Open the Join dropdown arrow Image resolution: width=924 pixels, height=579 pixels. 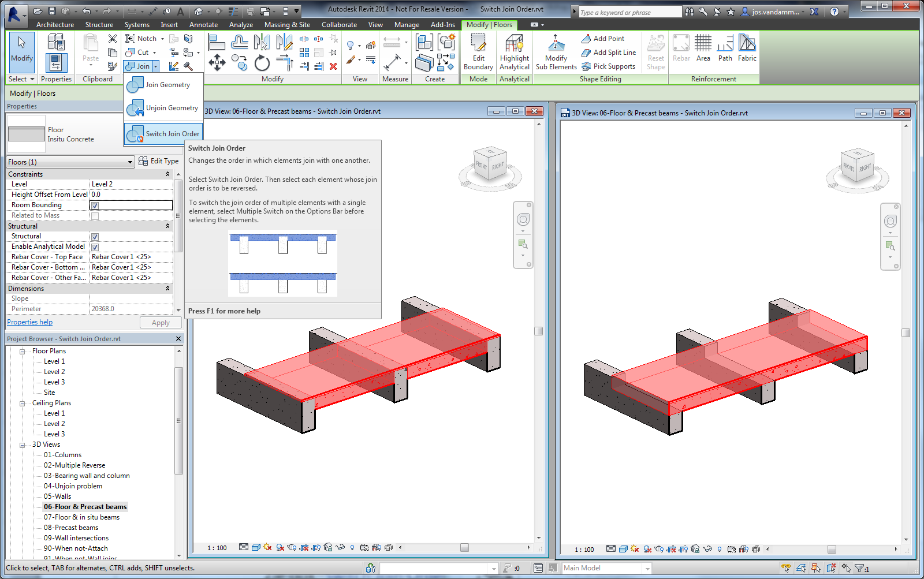coord(155,66)
